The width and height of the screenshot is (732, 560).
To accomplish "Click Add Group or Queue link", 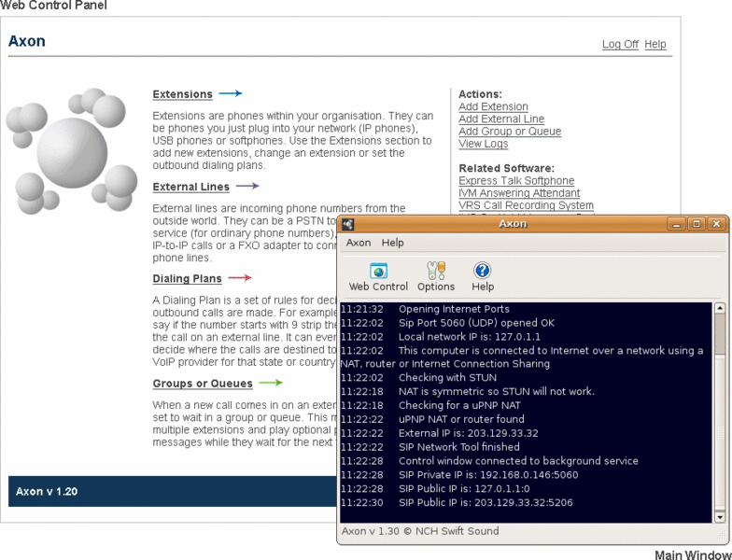I will [x=510, y=132].
